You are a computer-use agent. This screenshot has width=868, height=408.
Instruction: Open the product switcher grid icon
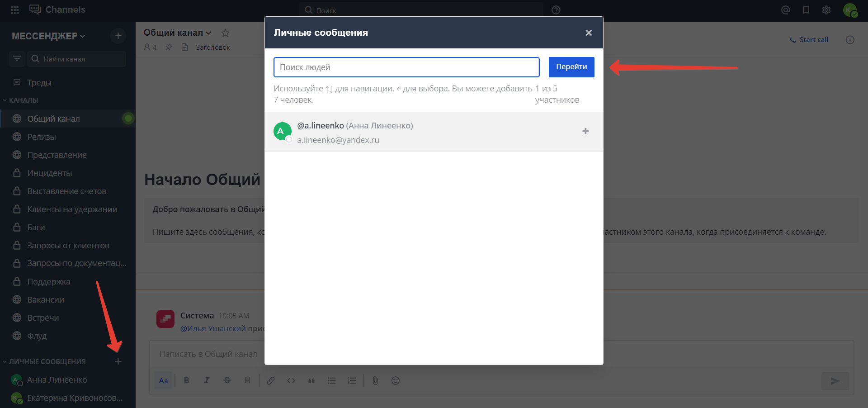click(14, 10)
